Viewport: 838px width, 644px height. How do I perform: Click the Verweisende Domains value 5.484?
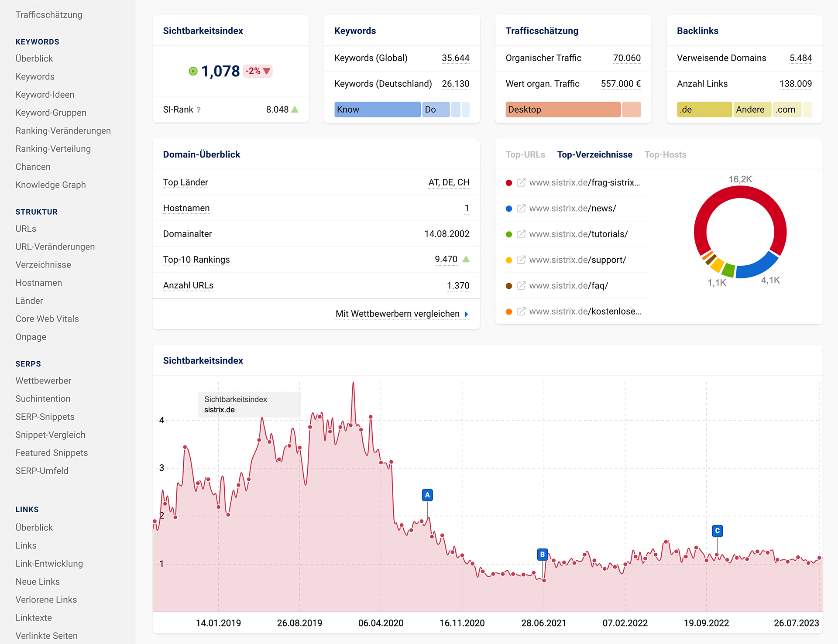[x=800, y=58]
